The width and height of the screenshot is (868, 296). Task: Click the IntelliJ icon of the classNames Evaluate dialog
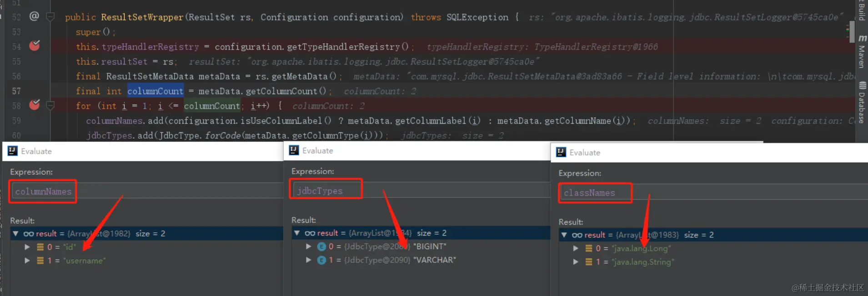561,152
